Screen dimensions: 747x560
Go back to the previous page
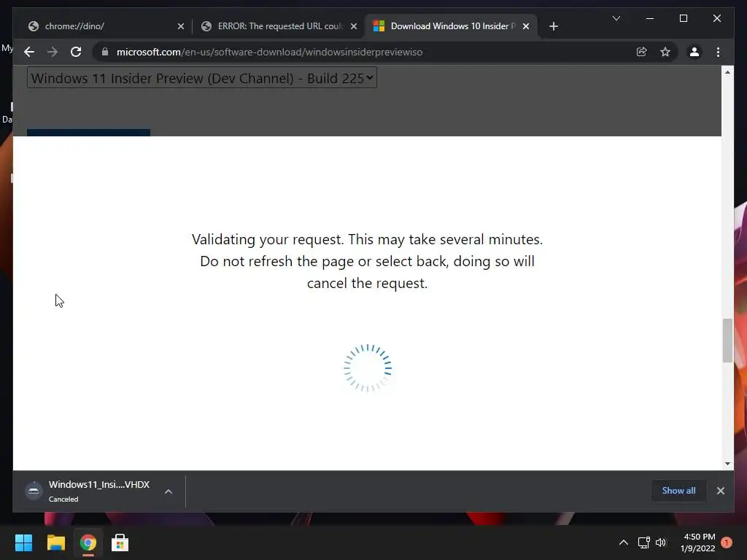(x=29, y=52)
